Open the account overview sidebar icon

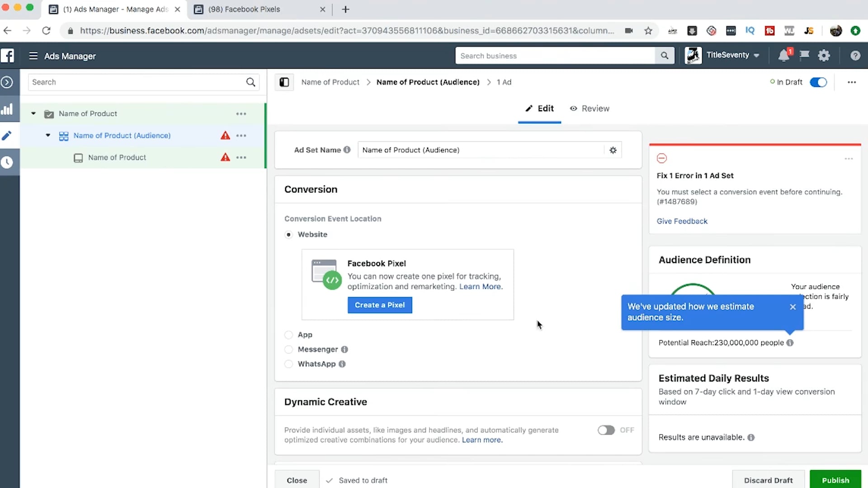click(7, 82)
